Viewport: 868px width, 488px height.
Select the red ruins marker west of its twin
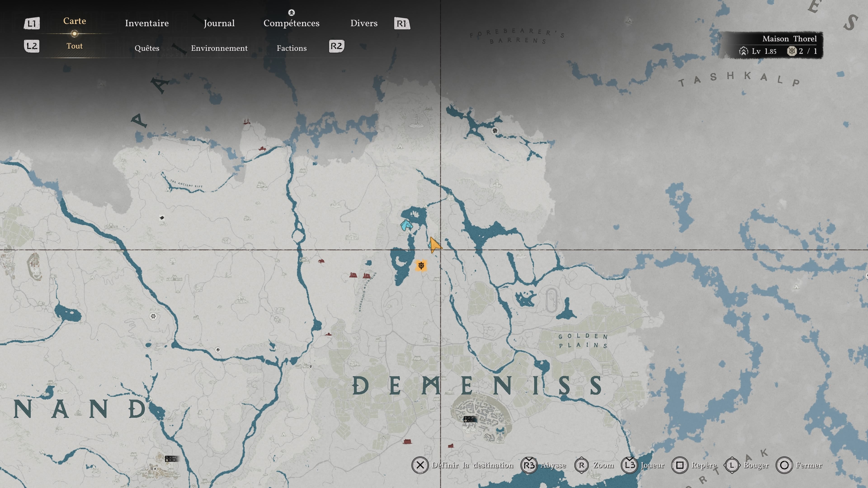tap(353, 275)
